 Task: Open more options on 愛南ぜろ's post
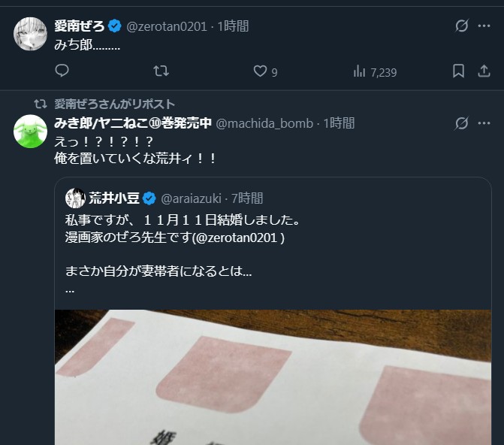pos(484,26)
